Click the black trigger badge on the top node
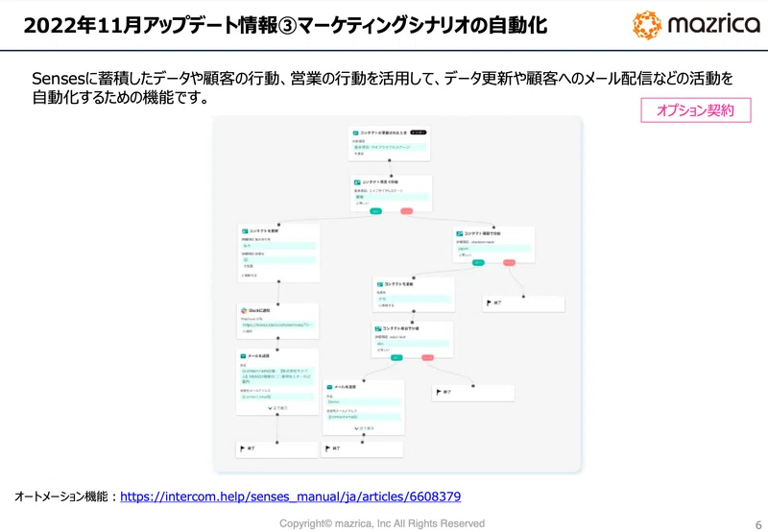The image size is (768, 532). point(419,133)
